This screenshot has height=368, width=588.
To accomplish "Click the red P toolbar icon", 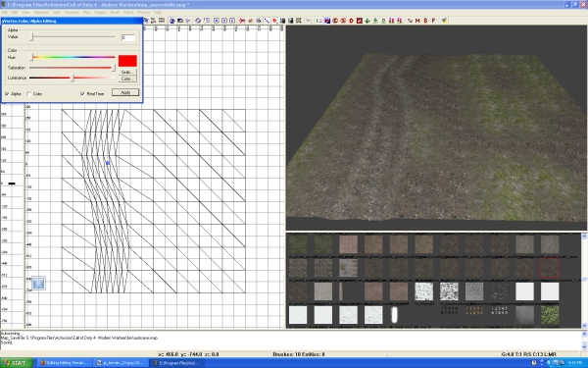I will point(433,21).
